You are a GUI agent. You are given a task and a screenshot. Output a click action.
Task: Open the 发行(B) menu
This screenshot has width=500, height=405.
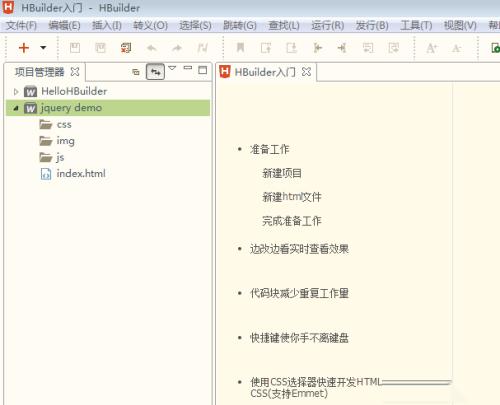pos(372,25)
